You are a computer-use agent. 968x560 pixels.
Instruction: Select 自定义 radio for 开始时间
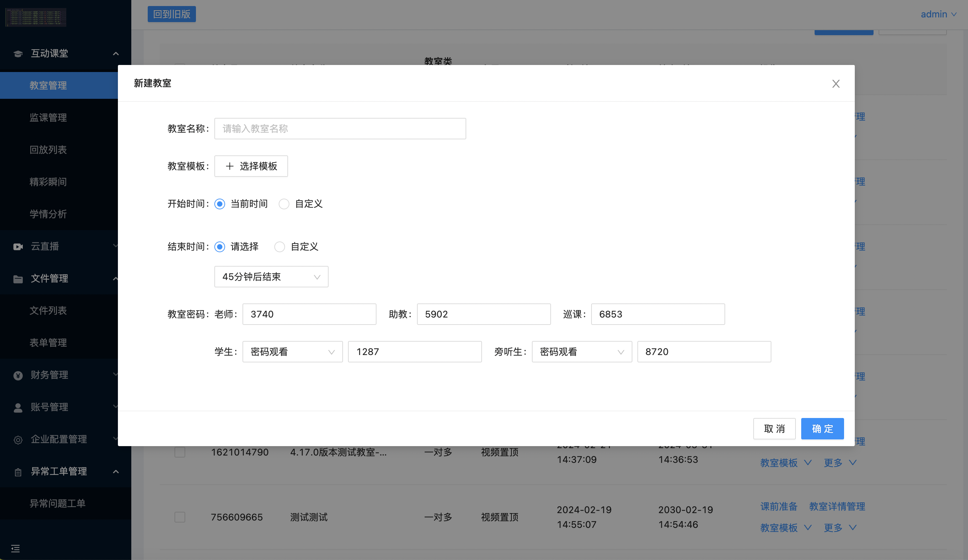(x=284, y=204)
